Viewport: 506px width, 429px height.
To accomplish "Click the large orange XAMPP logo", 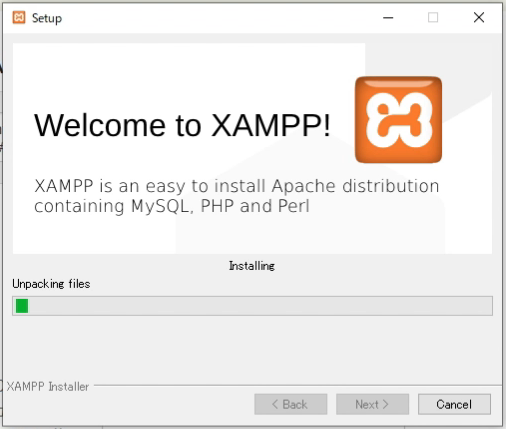I will tap(398, 120).
